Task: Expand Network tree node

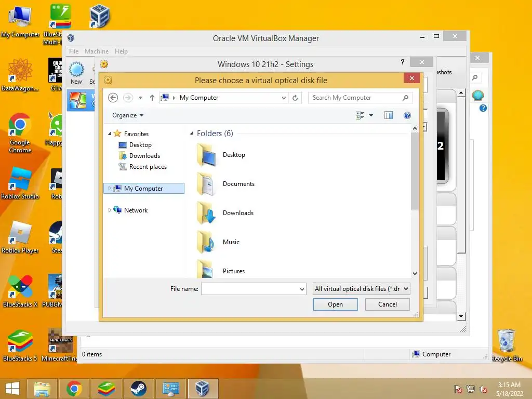Action: click(110, 210)
